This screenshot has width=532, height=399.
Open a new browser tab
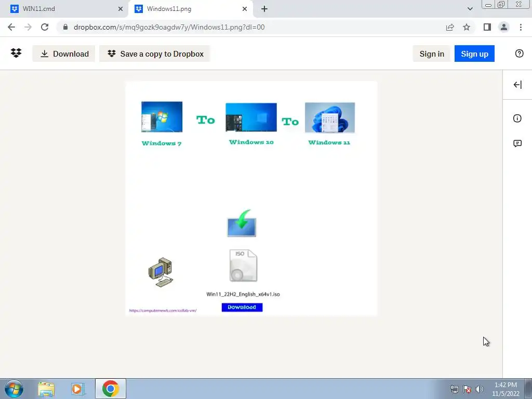point(264,9)
